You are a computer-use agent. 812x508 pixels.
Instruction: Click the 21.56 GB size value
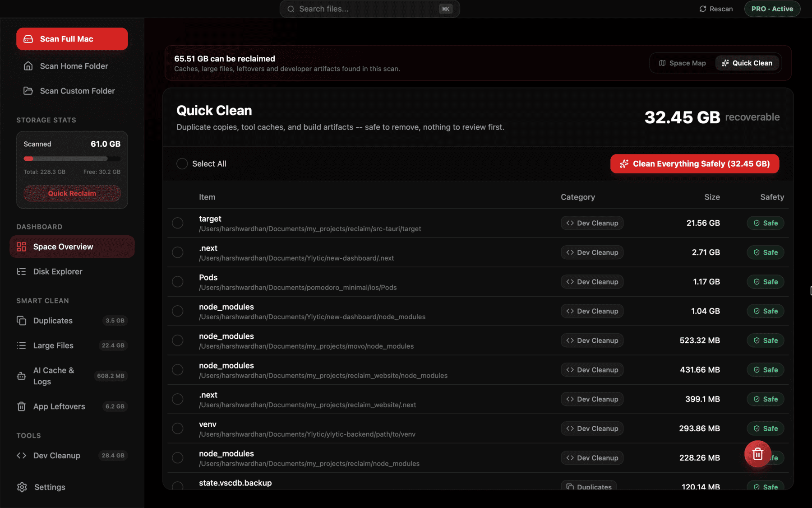(x=703, y=223)
